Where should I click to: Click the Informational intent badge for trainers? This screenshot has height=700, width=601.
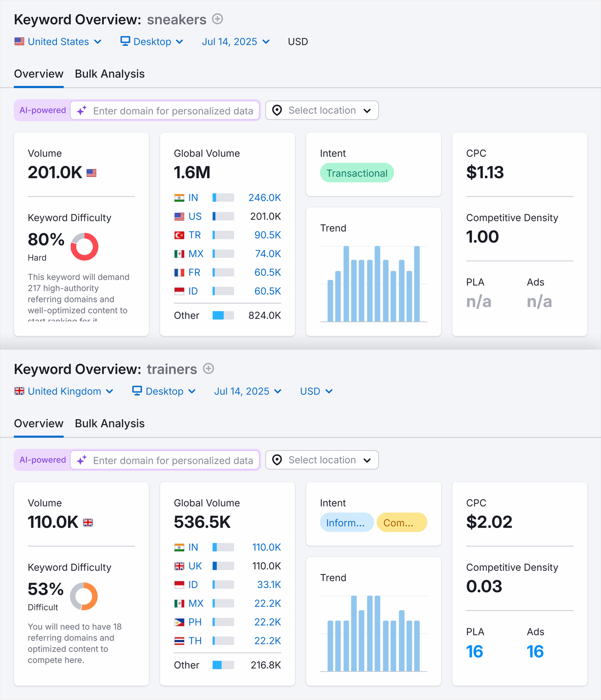point(346,523)
